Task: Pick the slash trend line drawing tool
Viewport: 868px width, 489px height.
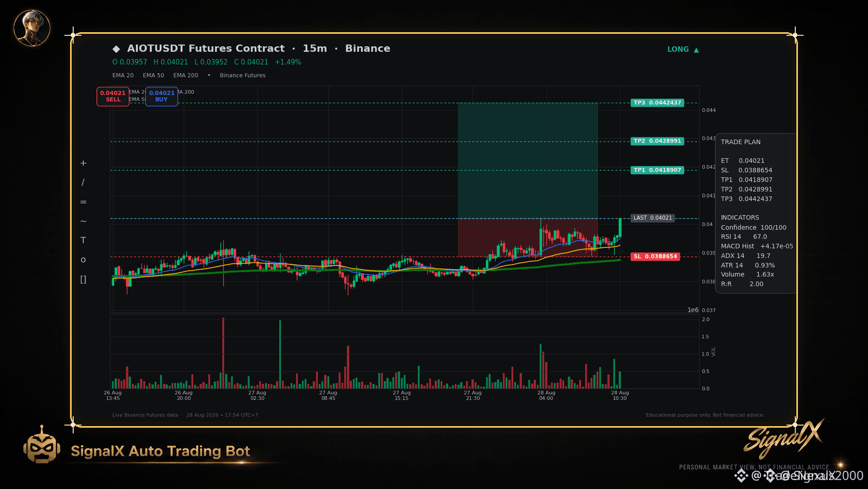Action: pos(83,182)
